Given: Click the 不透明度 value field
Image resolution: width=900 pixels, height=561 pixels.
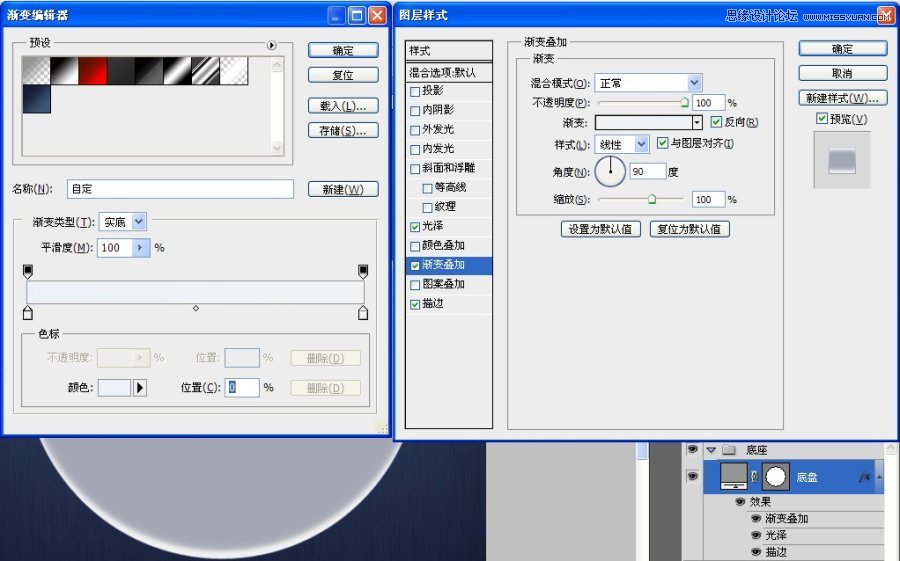Looking at the screenshot, I should click(708, 103).
